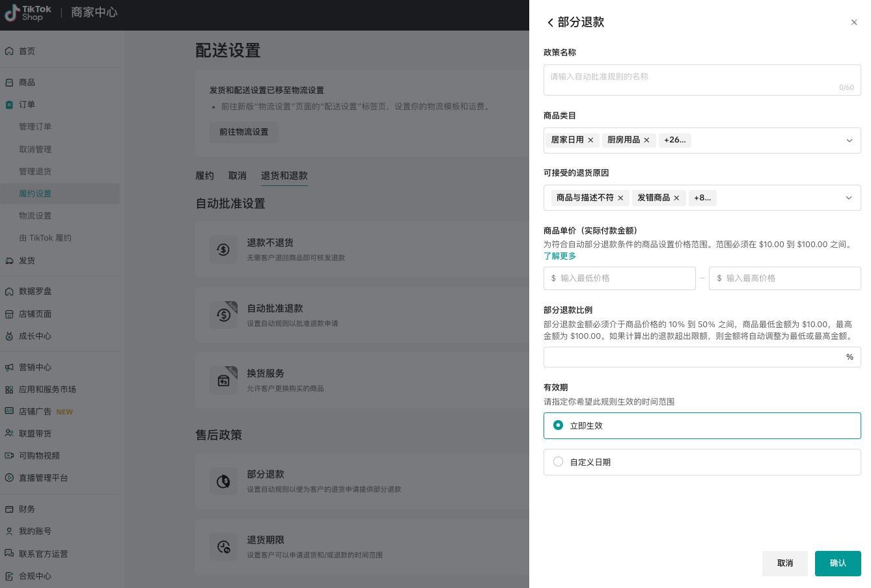This screenshot has width=871, height=588.
Task: Select the 履约 tab
Action: [x=204, y=175]
